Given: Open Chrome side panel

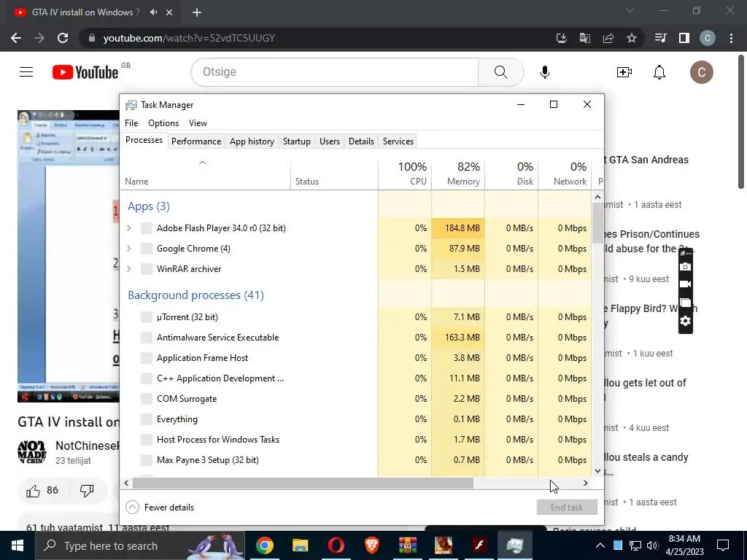Looking at the screenshot, I should pyautogui.click(x=684, y=38).
